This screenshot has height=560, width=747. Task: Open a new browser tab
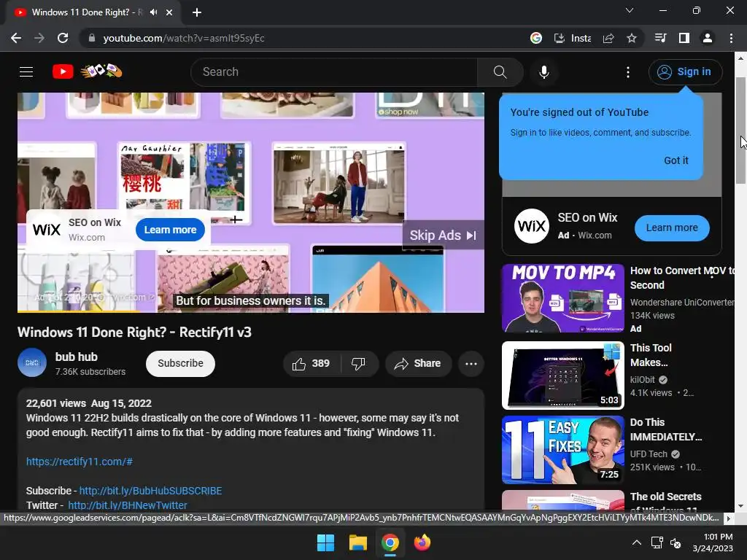[197, 12]
